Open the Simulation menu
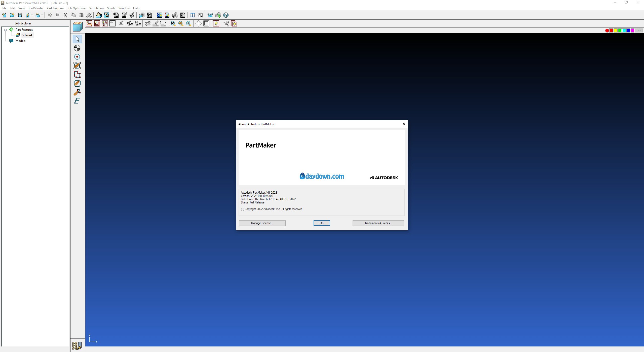The width and height of the screenshot is (644, 352). click(x=96, y=8)
